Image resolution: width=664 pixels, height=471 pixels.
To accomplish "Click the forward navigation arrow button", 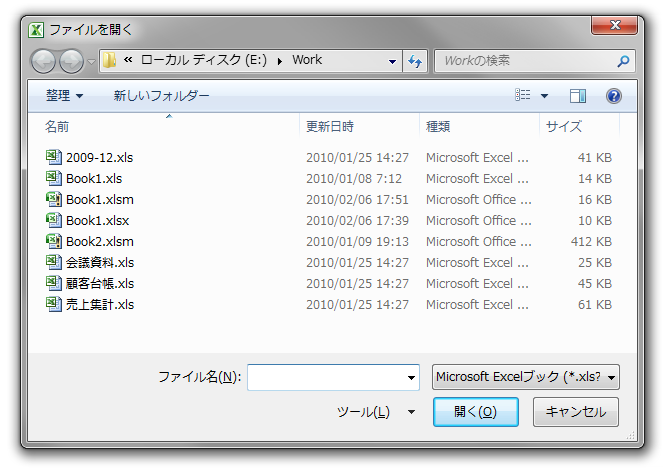I will 71,61.
